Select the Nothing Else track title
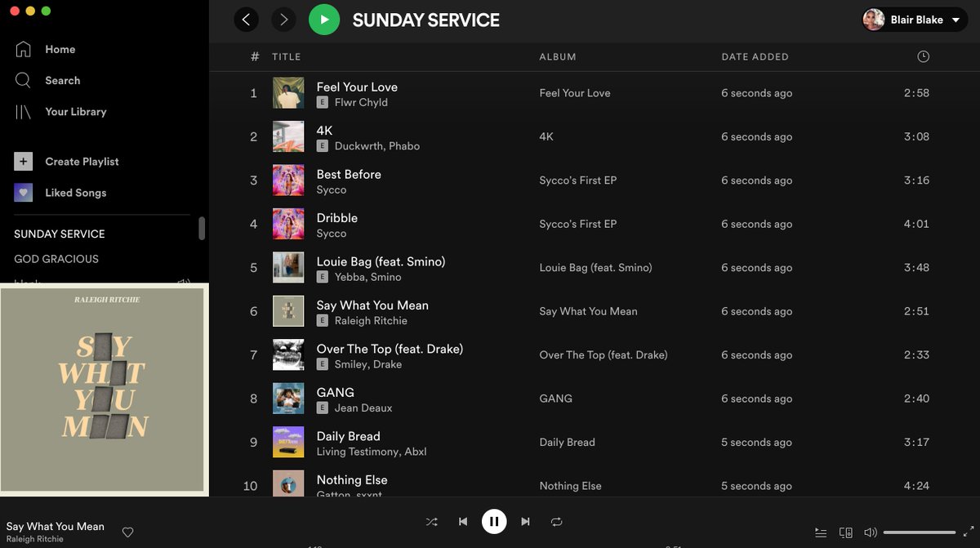 coord(352,480)
